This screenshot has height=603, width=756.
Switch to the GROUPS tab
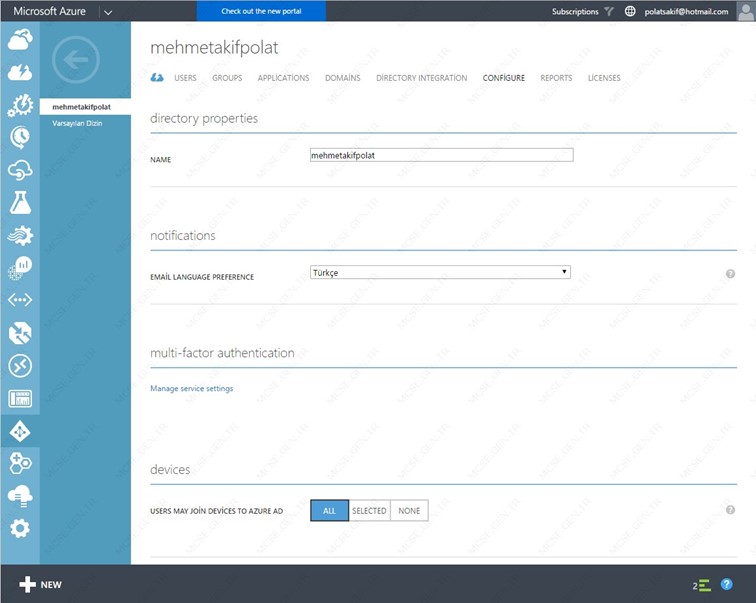point(227,78)
